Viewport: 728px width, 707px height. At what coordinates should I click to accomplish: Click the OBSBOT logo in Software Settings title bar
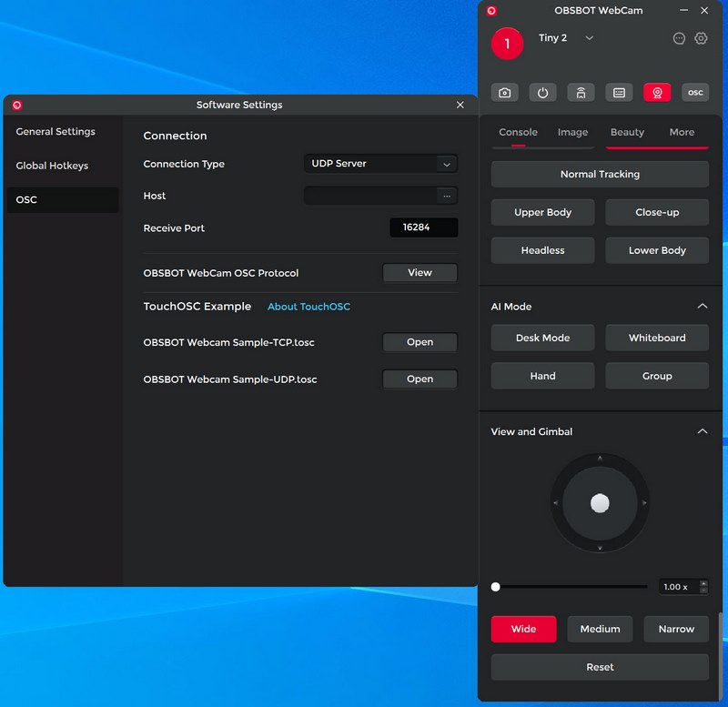click(x=17, y=105)
